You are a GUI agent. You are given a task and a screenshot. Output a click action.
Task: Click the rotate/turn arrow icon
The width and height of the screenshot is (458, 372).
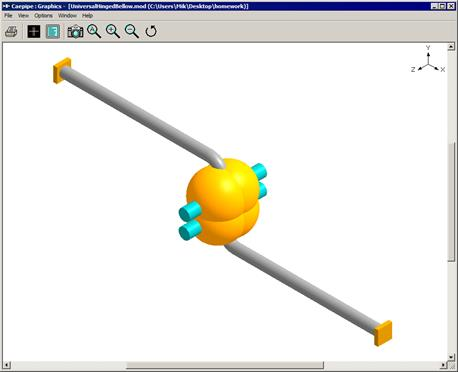(x=151, y=31)
